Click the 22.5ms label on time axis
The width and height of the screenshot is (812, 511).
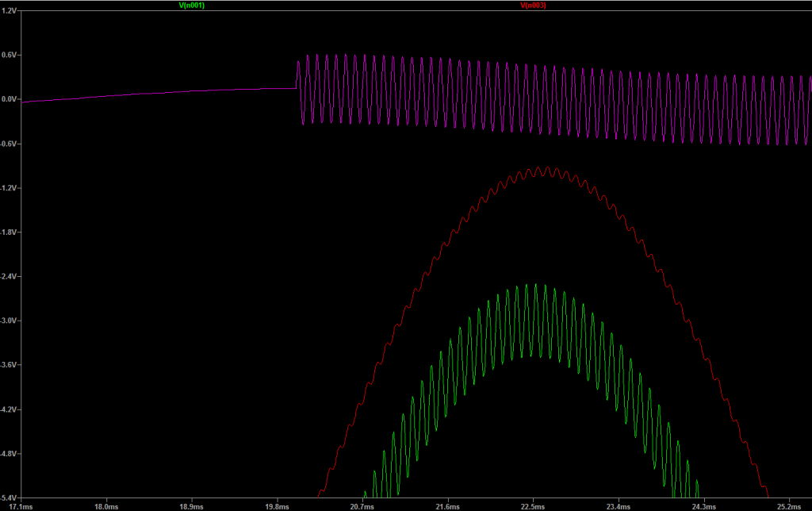pos(533,505)
